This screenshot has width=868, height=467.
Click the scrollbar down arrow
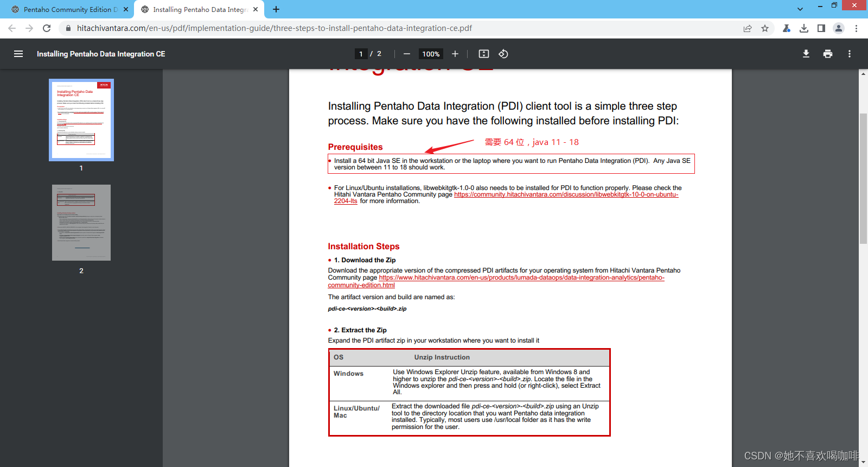click(x=863, y=462)
